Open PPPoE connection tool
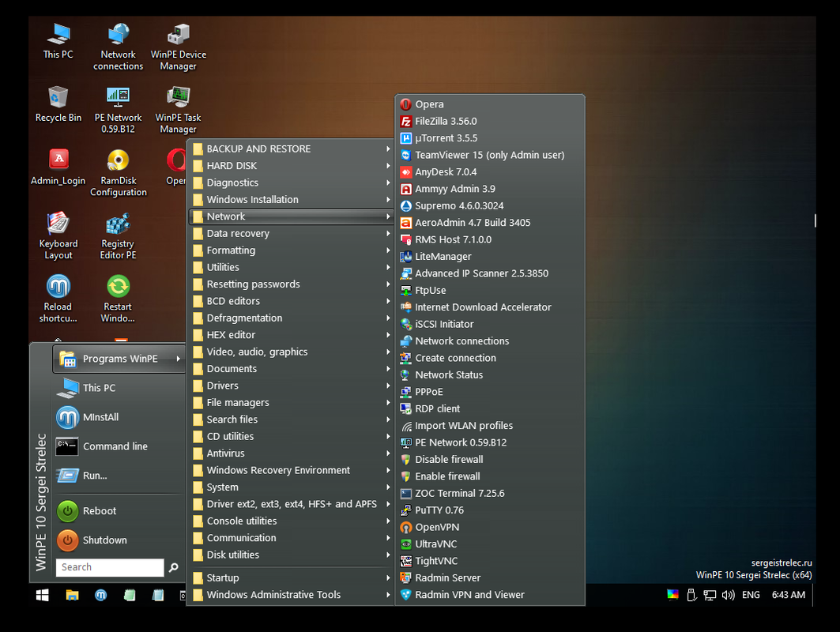Image resolution: width=840 pixels, height=632 pixels. (490, 392)
